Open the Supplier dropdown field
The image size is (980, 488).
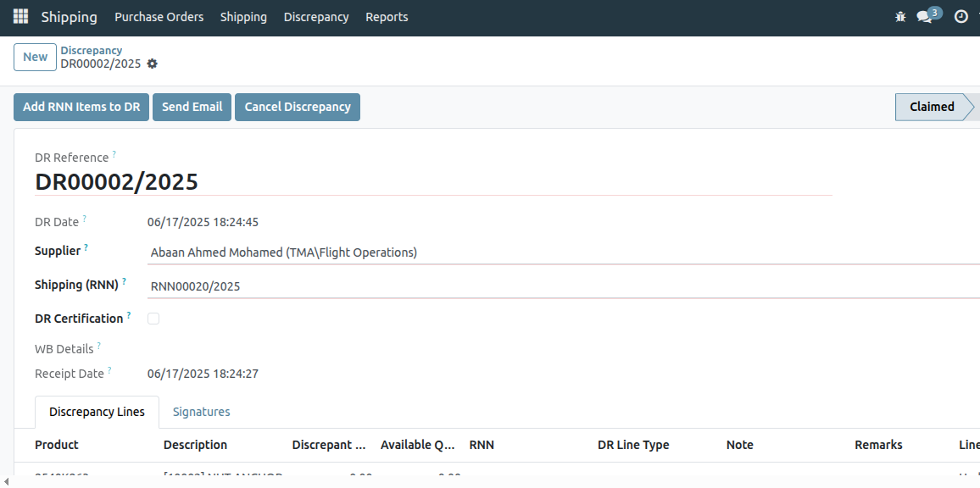click(563, 252)
